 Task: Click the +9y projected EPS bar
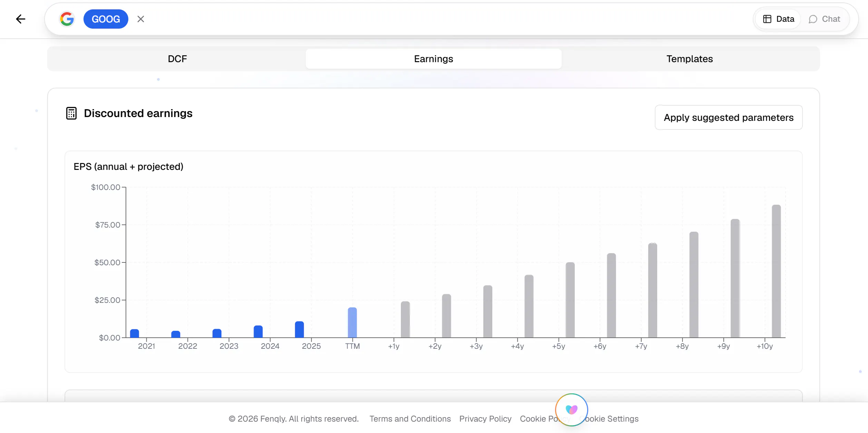click(x=735, y=278)
